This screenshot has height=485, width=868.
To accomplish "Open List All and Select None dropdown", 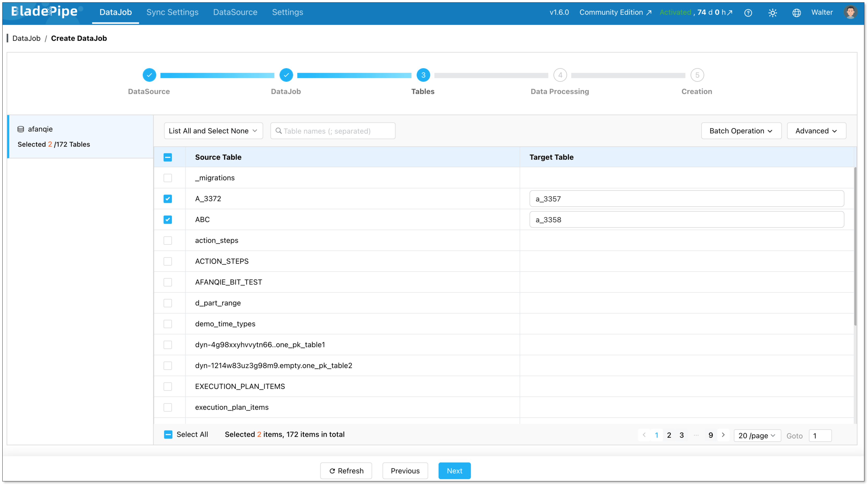I will coord(213,131).
